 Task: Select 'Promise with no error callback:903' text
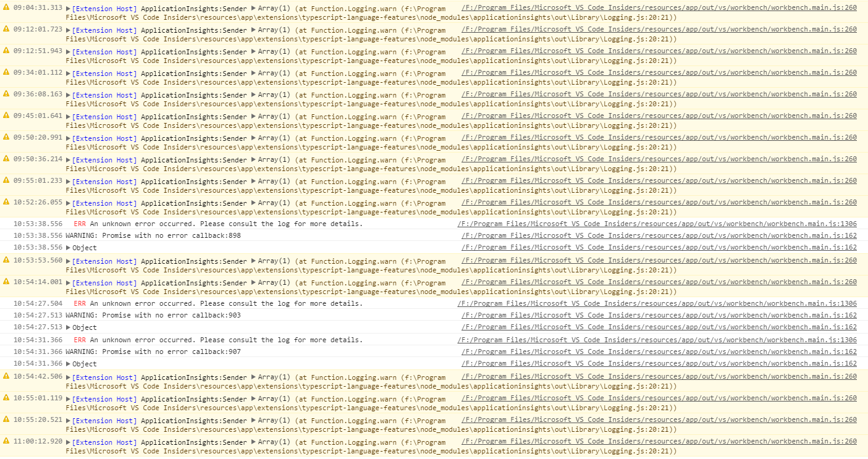point(171,315)
